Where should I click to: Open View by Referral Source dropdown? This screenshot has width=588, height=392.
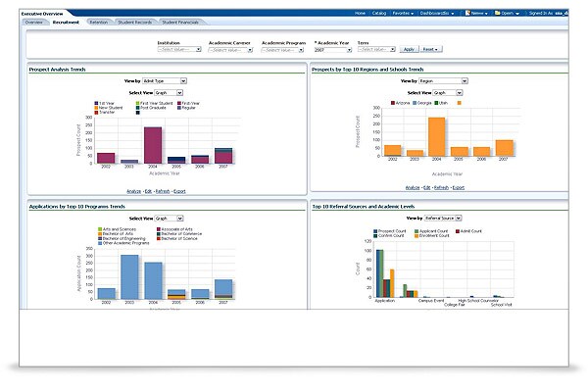pyautogui.click(x=443, y=218)
